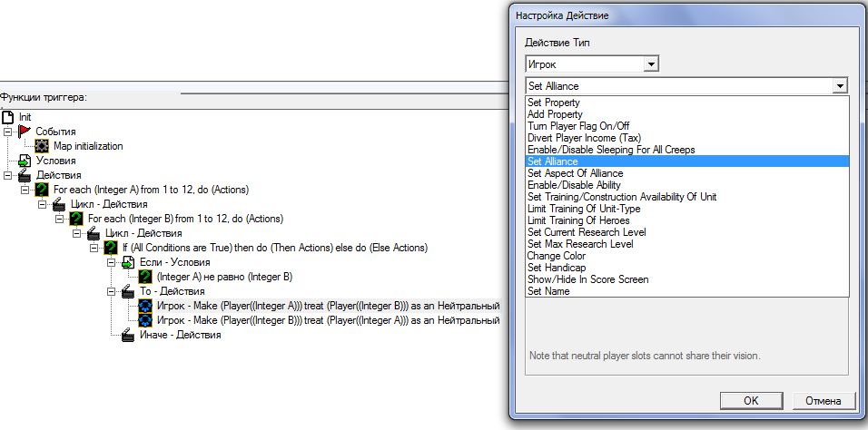
Task: Click the question mark icon for Integer B loop
Action: pos(76,219)
